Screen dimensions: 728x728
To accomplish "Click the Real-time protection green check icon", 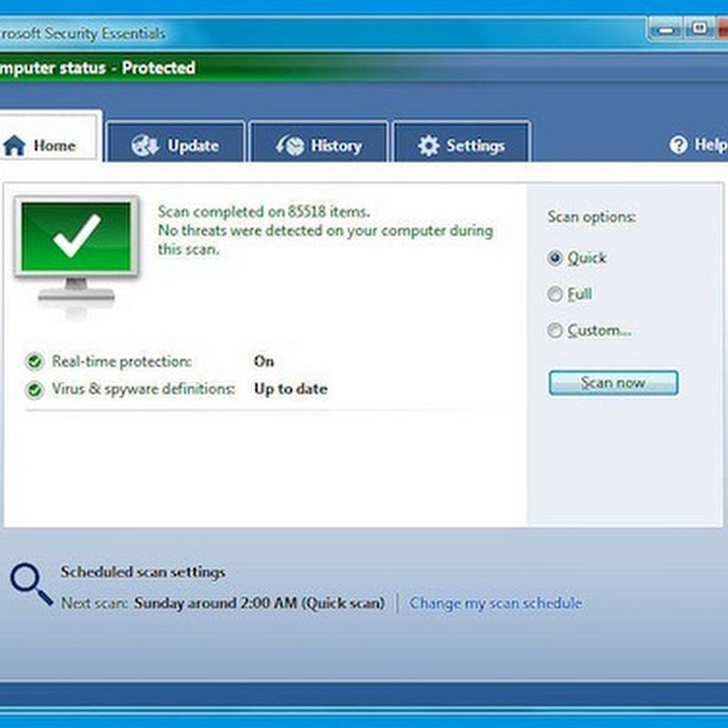I will coord(35,361).
